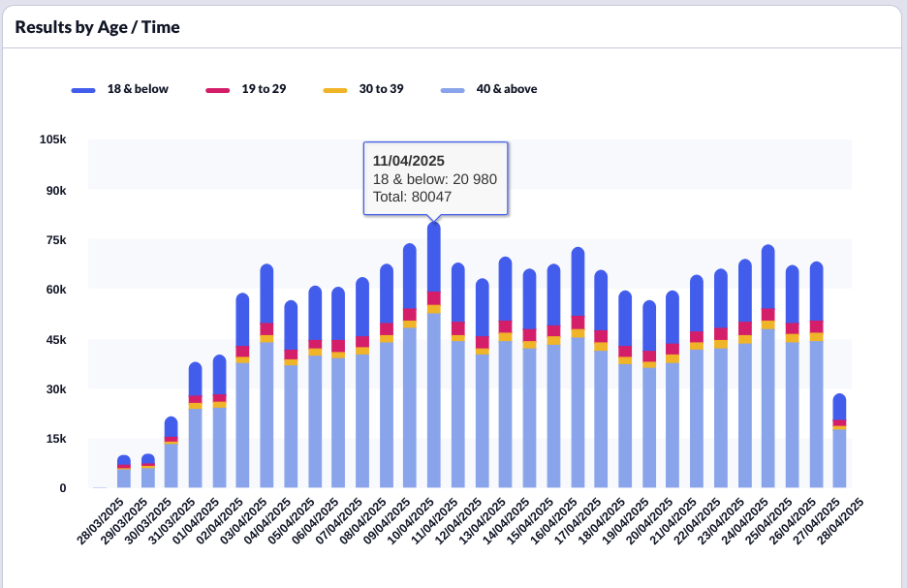This screenshot has width=907, height=588.
Task: Click the dark blue '18 & below' legend swatch
Action: (83, 90)
